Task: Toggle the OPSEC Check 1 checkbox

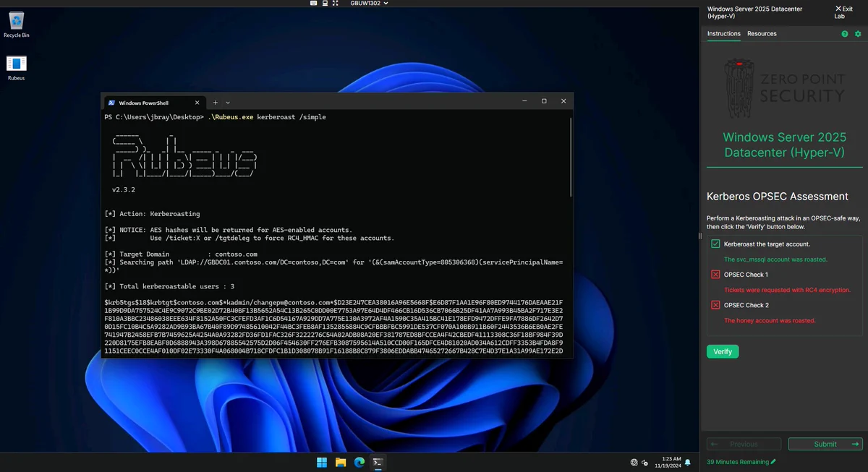Action: [715, 275]
